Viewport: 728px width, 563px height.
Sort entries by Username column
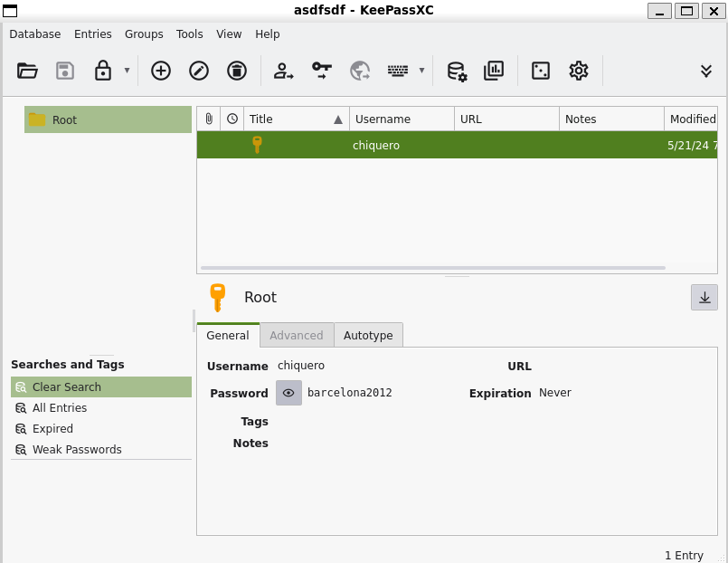[402, 119]
